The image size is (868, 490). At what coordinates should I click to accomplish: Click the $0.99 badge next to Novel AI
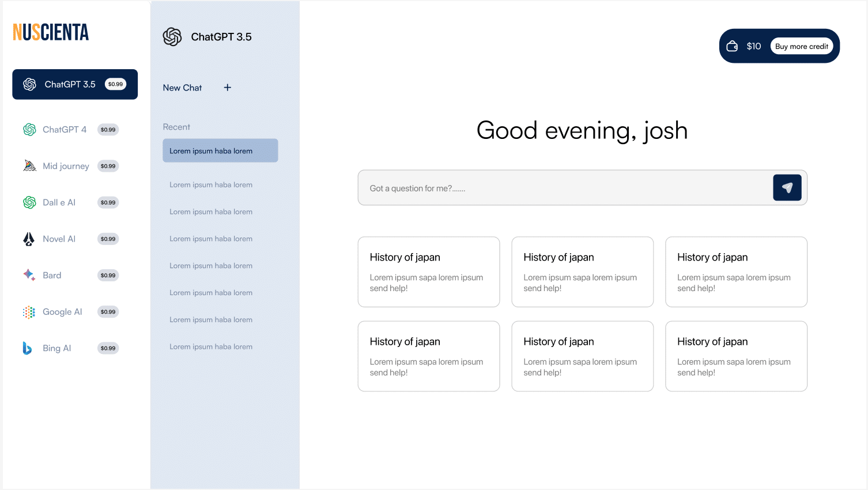(x=108, y=239)
